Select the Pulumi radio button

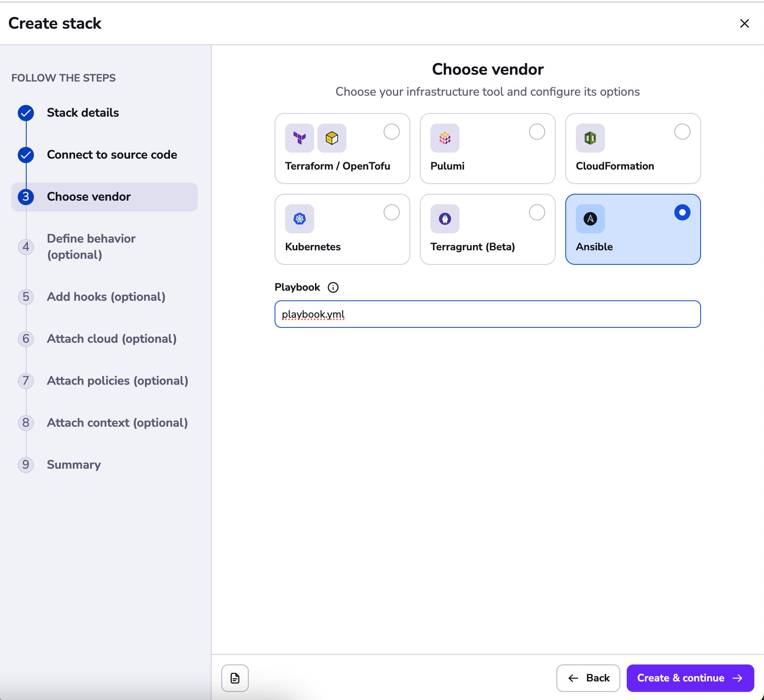click(537, 132)
